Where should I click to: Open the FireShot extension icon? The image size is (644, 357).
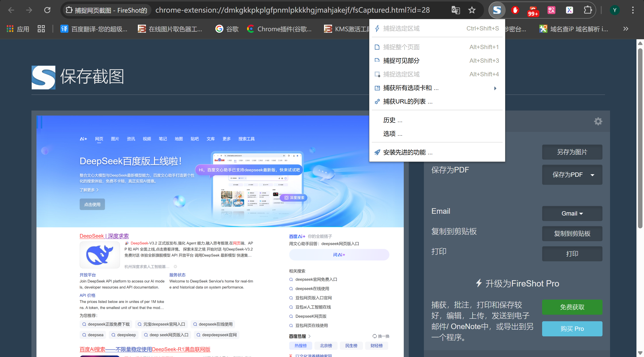[497, 10]
